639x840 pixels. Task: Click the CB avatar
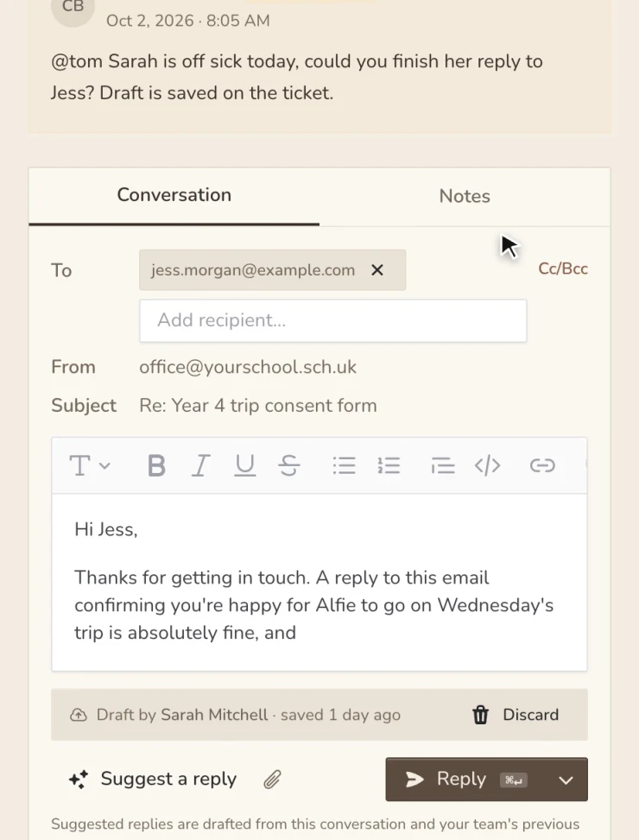[x=73, y=6]
